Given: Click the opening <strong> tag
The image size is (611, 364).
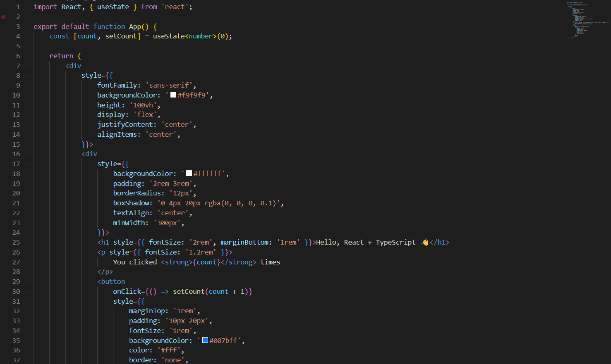Looking at the screenshot, I should pyautogui.click(x=177, y=262).
